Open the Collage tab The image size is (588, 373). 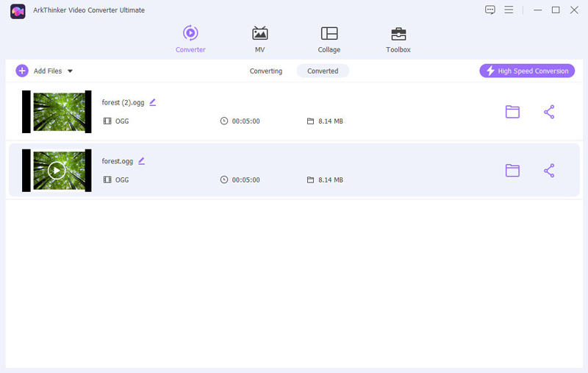click(329, 40)
